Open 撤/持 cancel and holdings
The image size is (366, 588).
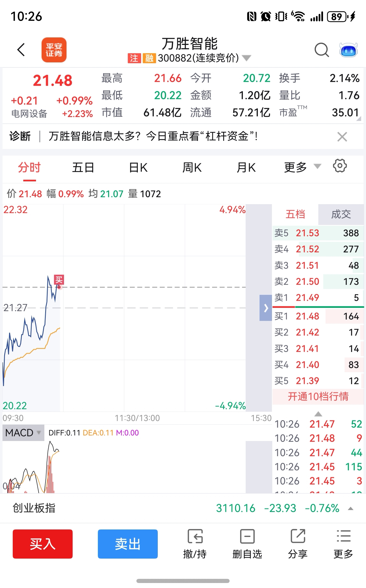195,544
